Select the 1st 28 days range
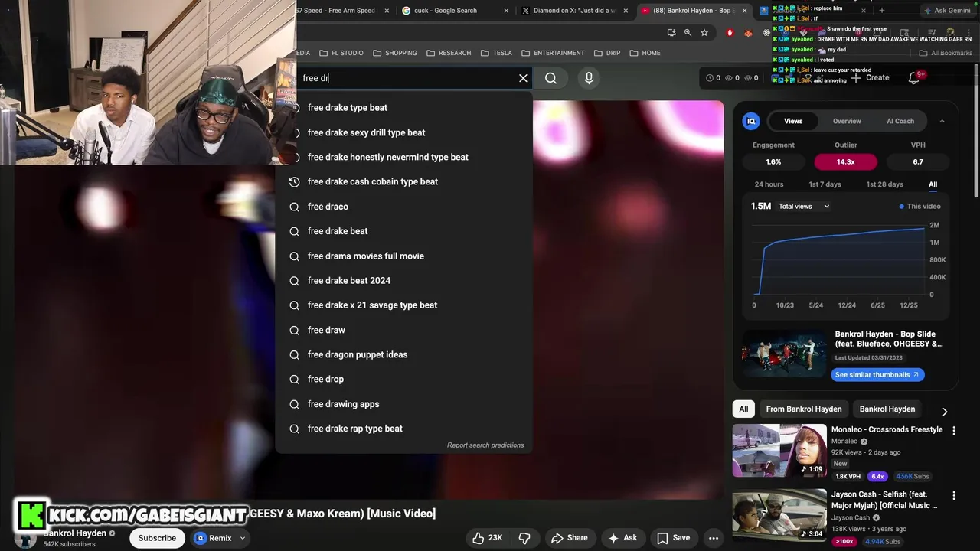Image resolution: width=980 pixels, height=551 pixels. click(x=884, y=184)
